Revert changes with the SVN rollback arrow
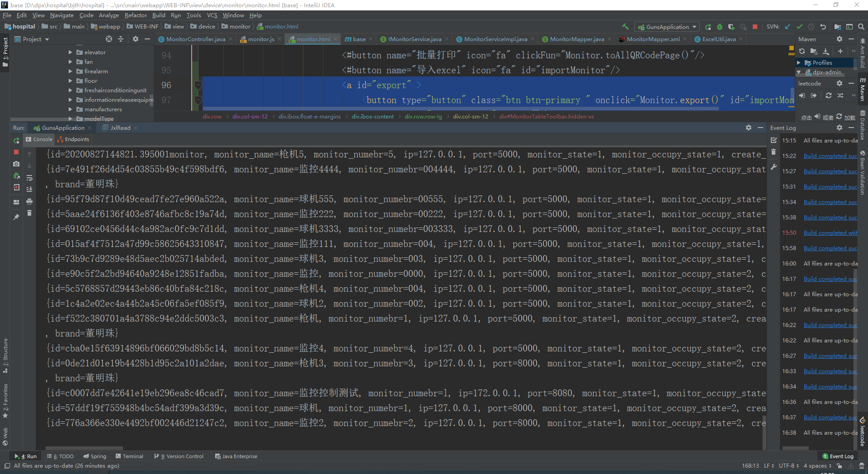Screen dimensions: 868x474 [x=823, y=27]
